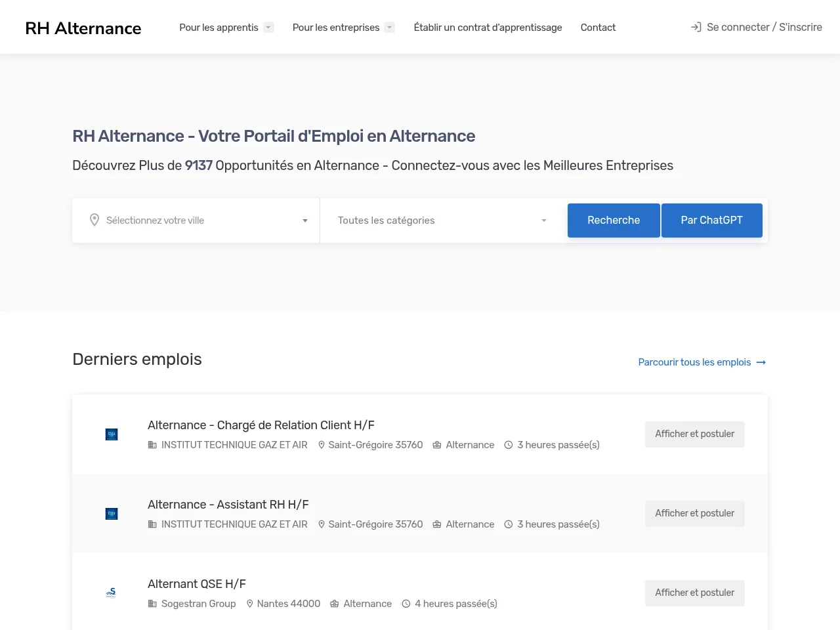Click building icon in the Chargé de Relation Client row
Image resolution: width=840 pixels, height=630 pixels.
(152, 445)
